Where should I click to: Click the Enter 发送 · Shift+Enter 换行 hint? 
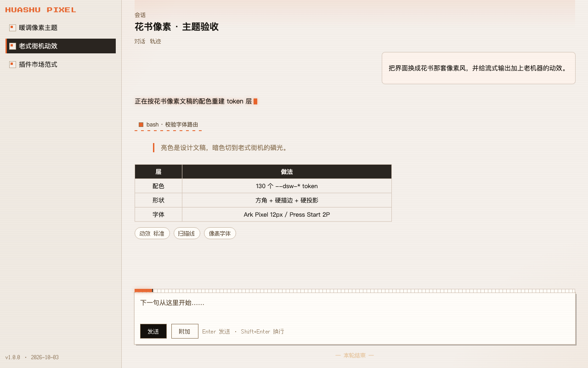click(243, 331)
